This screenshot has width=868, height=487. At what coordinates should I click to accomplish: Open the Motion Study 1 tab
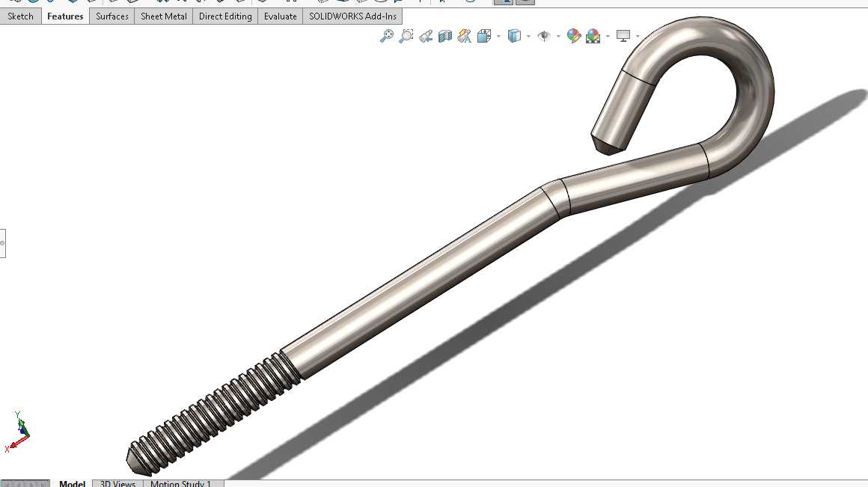180,483
